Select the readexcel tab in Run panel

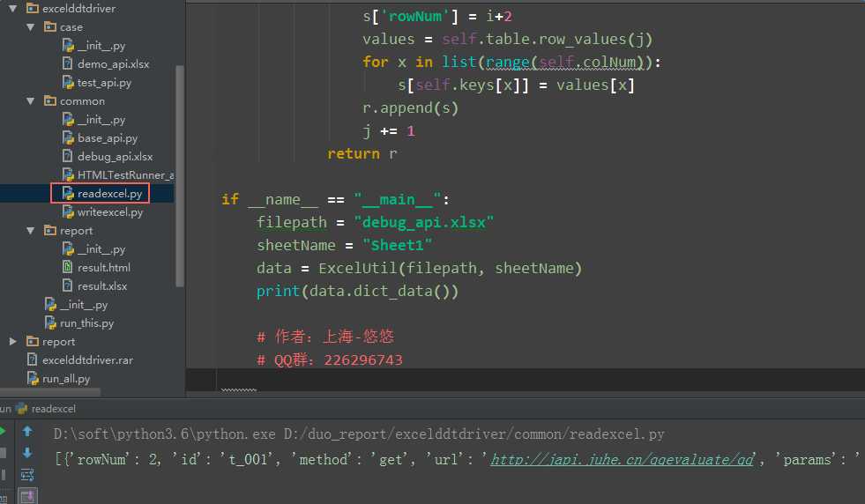coord(47,409)
